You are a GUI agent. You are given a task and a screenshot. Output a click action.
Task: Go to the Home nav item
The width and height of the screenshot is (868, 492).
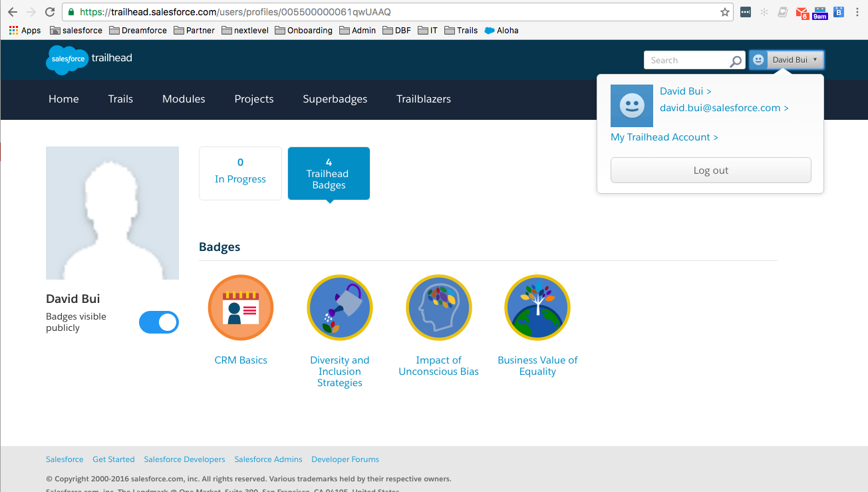64,99
